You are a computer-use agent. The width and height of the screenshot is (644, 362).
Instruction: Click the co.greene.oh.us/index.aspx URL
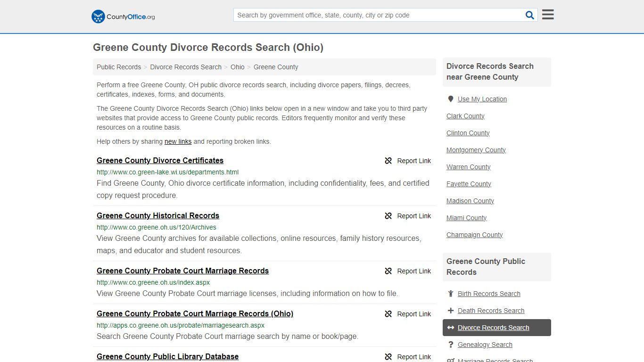(153, 282)
